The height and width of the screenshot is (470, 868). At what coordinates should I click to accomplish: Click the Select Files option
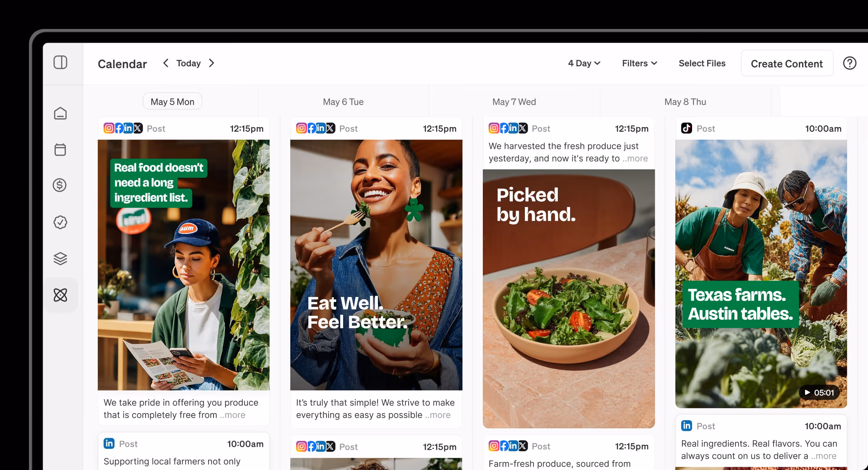click(702, 63)
